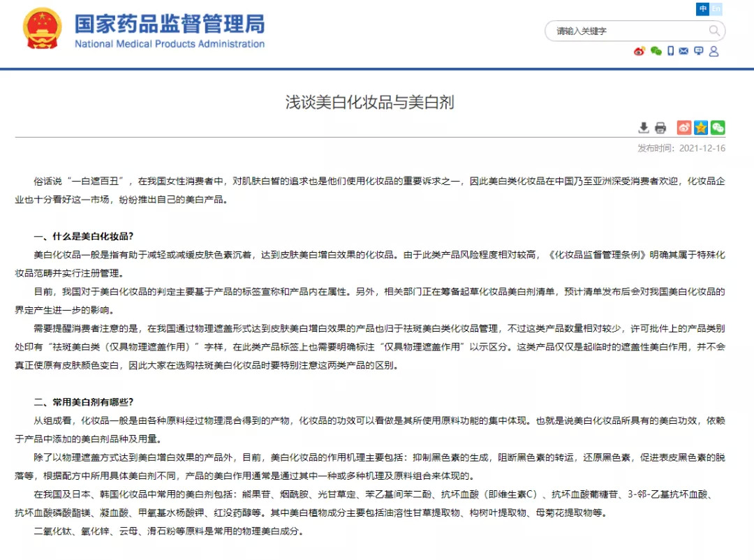Open the mobile phone version icon

tap(670, 51)
